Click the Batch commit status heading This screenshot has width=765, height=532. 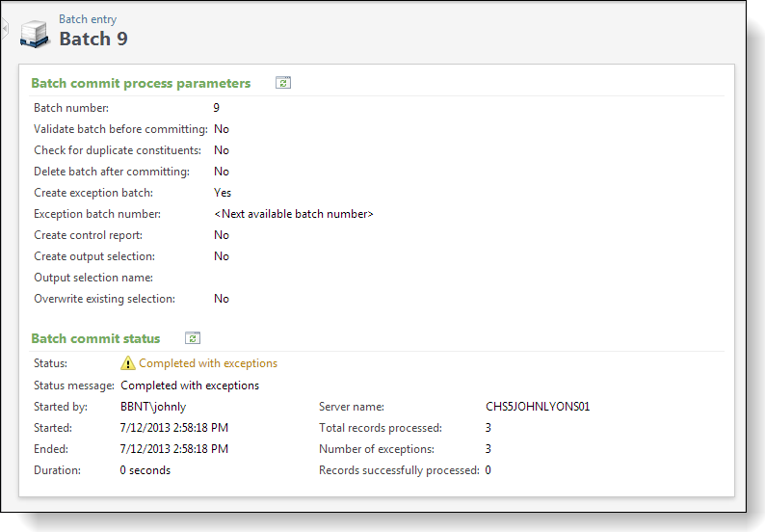[95, 338]
